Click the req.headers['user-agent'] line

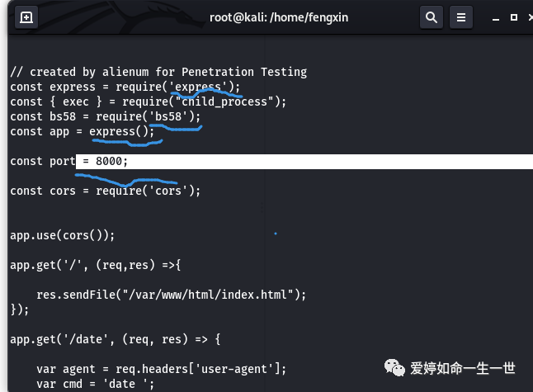(162, 369)
